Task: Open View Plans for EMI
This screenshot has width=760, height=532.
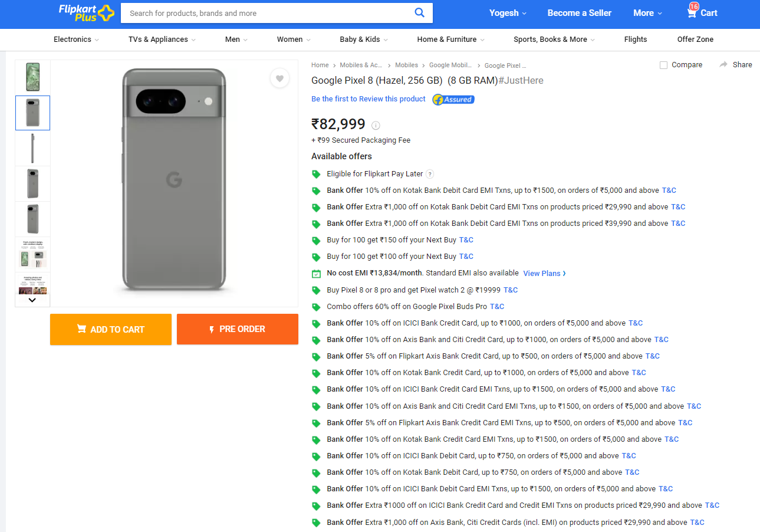Action: coord(544,273)
